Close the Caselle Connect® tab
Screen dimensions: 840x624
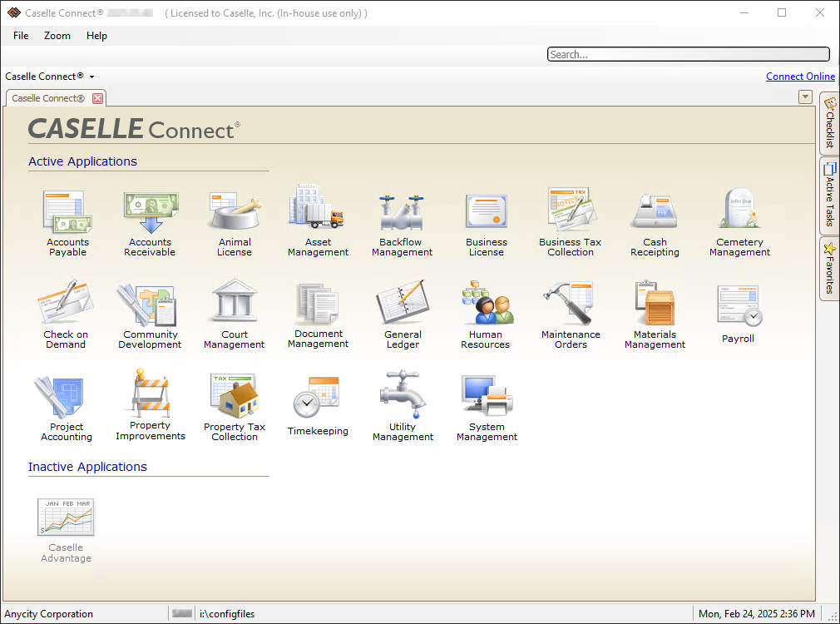point(97,98)
